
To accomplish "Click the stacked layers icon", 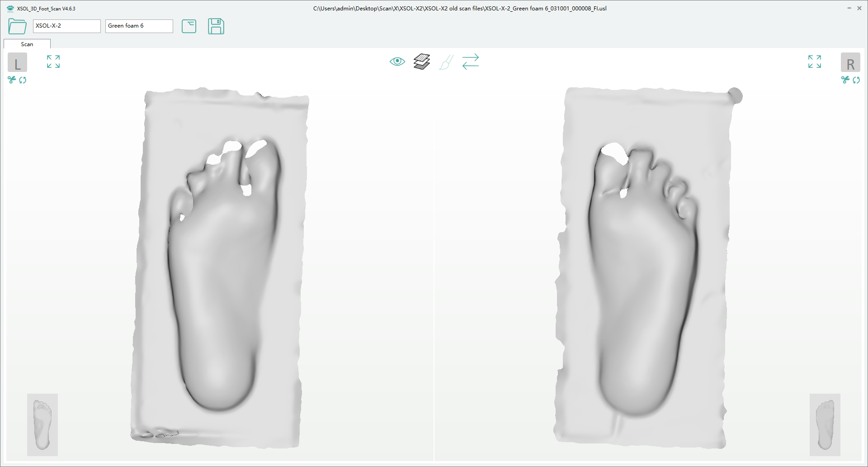I will (422, 62).
